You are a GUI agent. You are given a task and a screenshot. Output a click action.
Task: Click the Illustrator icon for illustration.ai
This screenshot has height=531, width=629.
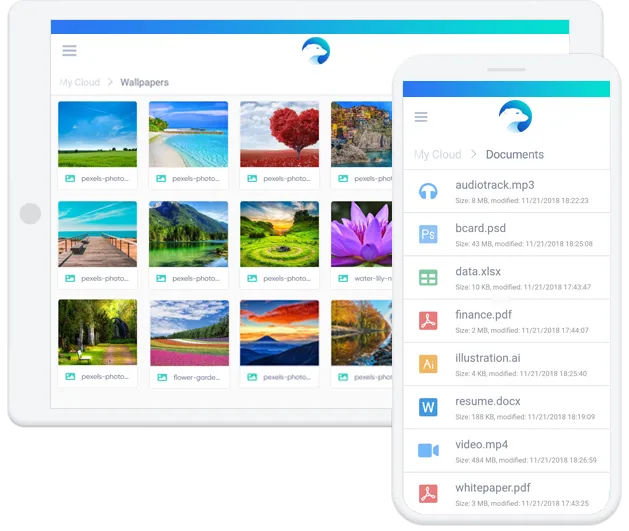tap(428, 364)
